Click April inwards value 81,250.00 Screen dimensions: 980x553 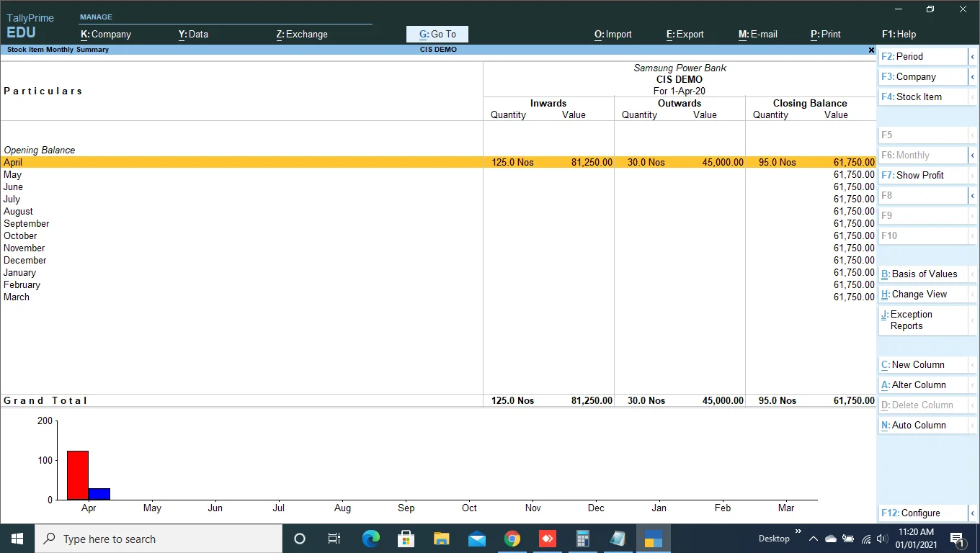(x=592, y=163)
